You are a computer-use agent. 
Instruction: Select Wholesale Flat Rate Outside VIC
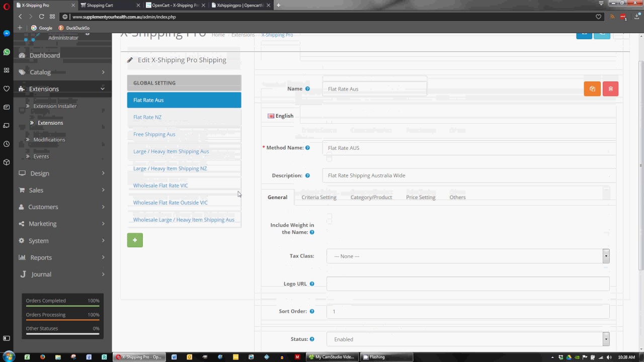tap(184, 203)
